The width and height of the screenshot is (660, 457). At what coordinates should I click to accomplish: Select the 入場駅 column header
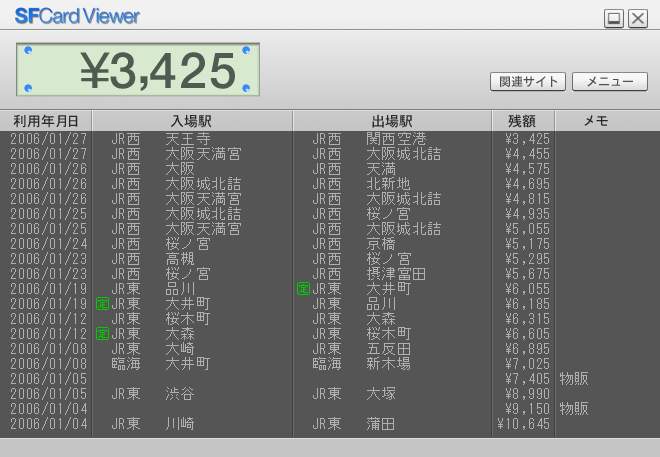pyautogui.click(x=192, y=121)
